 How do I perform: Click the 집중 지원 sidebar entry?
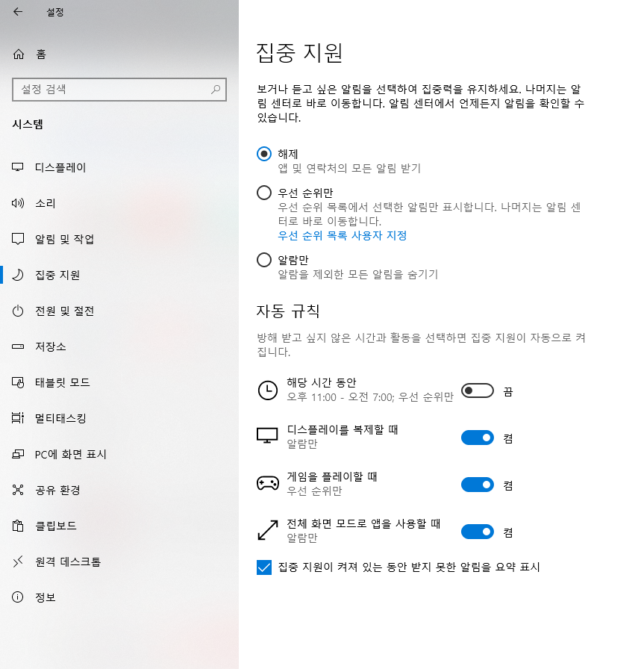pos(119,275)
